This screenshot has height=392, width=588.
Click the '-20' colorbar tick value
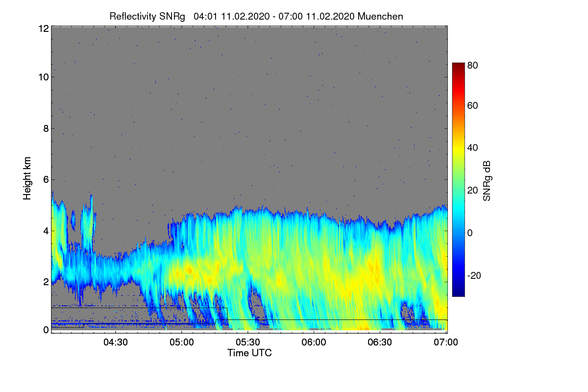tap(474, 275)
